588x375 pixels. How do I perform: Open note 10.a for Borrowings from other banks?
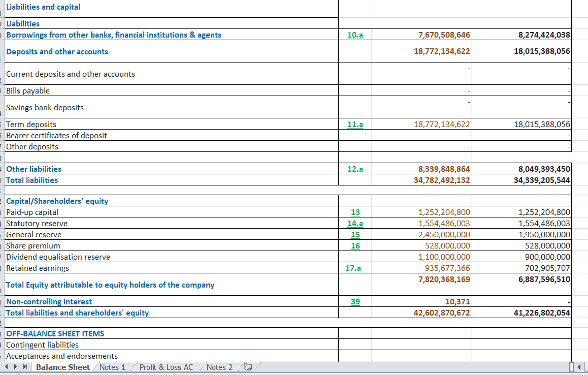(355, 35)
